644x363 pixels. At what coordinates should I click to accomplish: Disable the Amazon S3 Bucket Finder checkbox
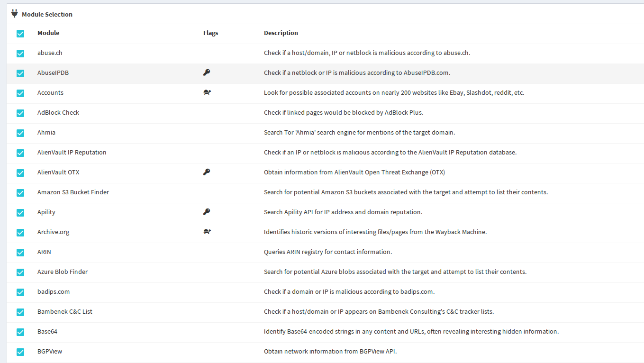point(20,193)
